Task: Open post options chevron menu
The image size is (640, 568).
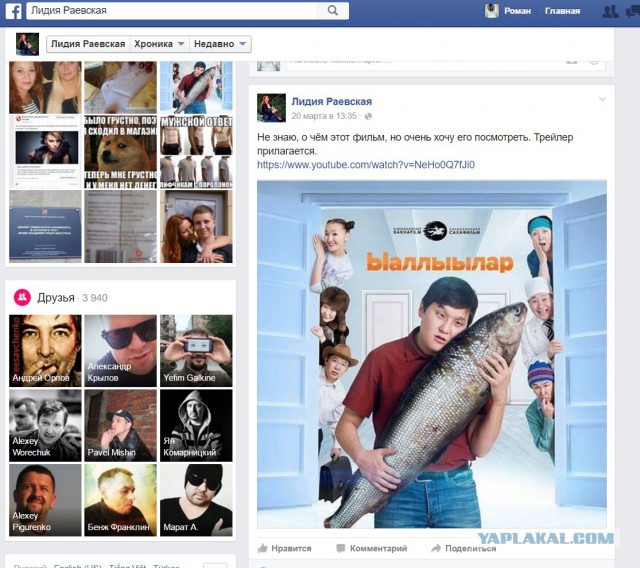Action: point(602,99)
